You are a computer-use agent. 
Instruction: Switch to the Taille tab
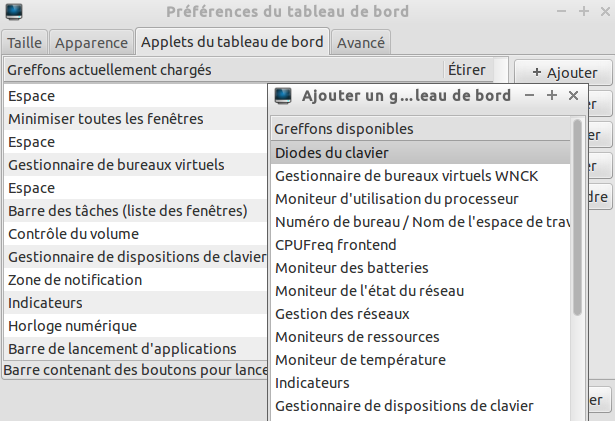tap(24, 42)
